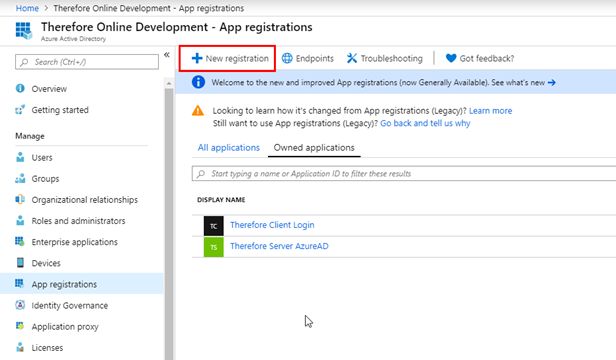Select Groups under Manage

[46, 179]
